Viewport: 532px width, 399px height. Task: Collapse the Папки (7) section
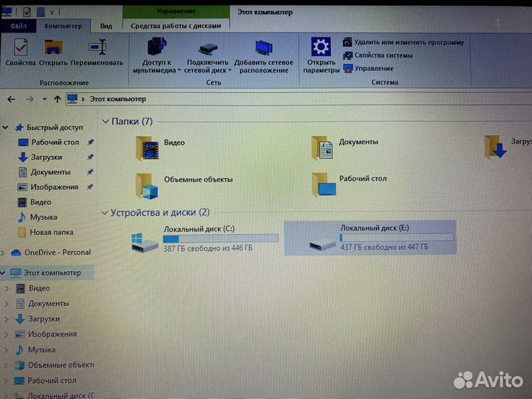106,121
